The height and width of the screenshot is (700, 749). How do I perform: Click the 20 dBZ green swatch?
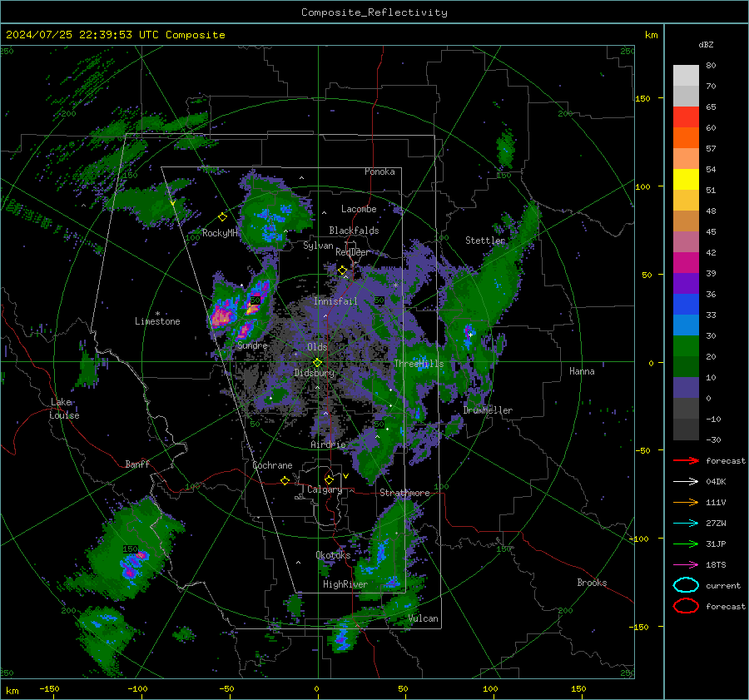pos(686,346)
